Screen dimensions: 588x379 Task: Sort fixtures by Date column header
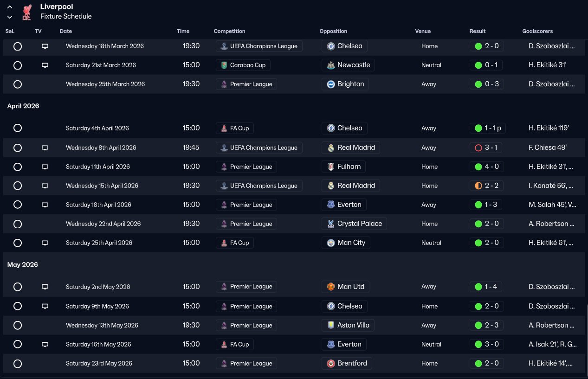(x=66, y=31)
